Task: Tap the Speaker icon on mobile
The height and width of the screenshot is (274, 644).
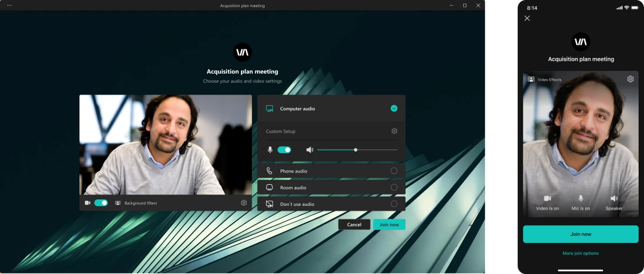Action: (x=614, y=198)
